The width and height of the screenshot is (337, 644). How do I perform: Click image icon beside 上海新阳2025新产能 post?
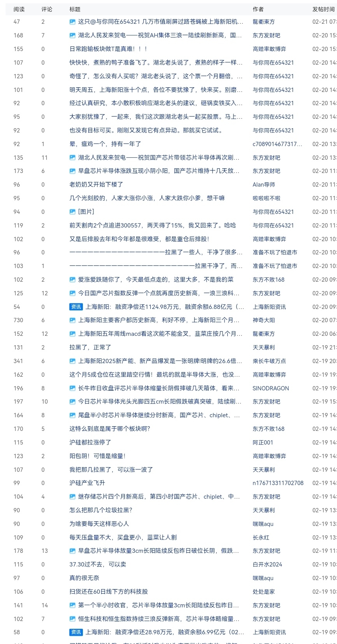(x=72, y=361)
